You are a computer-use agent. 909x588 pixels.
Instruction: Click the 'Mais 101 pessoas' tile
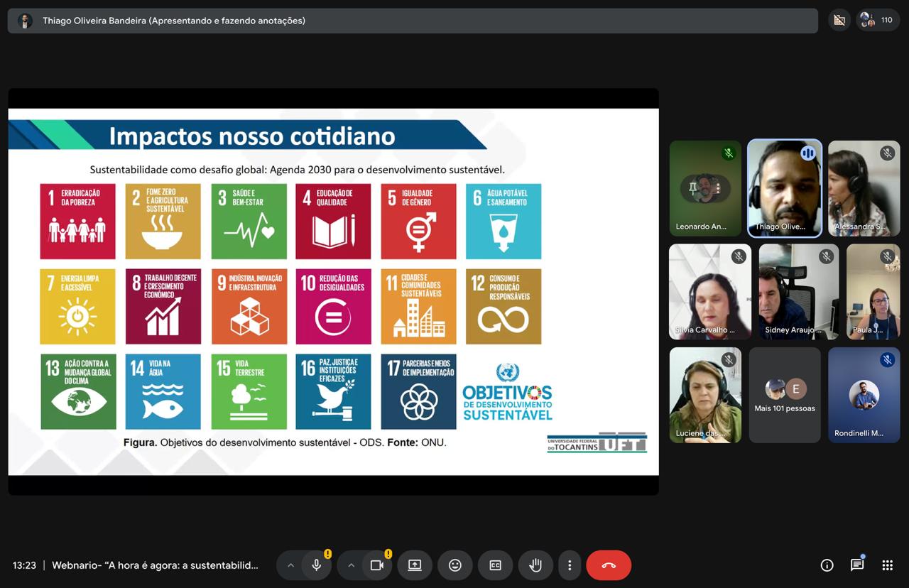coord(785,395)
